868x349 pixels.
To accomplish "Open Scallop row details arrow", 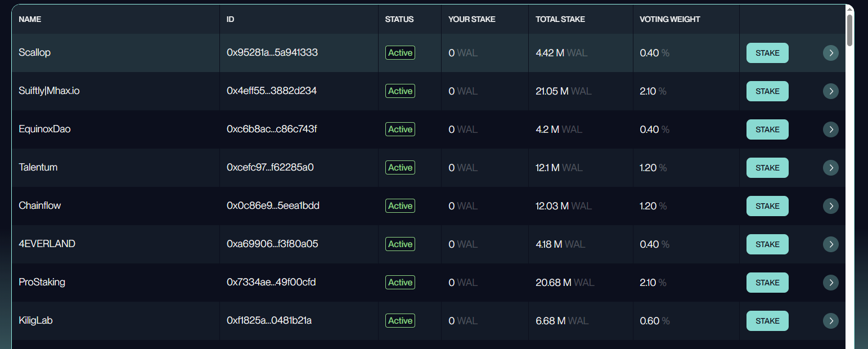I will pos(831,53).
